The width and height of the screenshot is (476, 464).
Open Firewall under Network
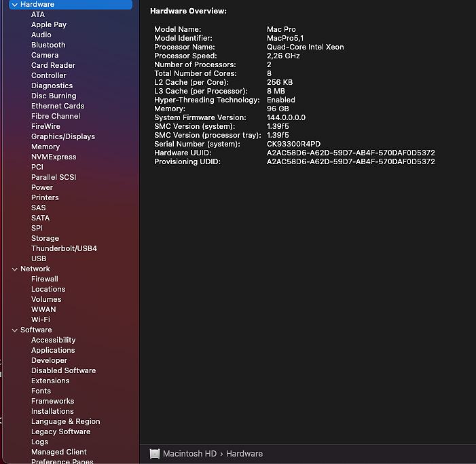click(45, 279)
